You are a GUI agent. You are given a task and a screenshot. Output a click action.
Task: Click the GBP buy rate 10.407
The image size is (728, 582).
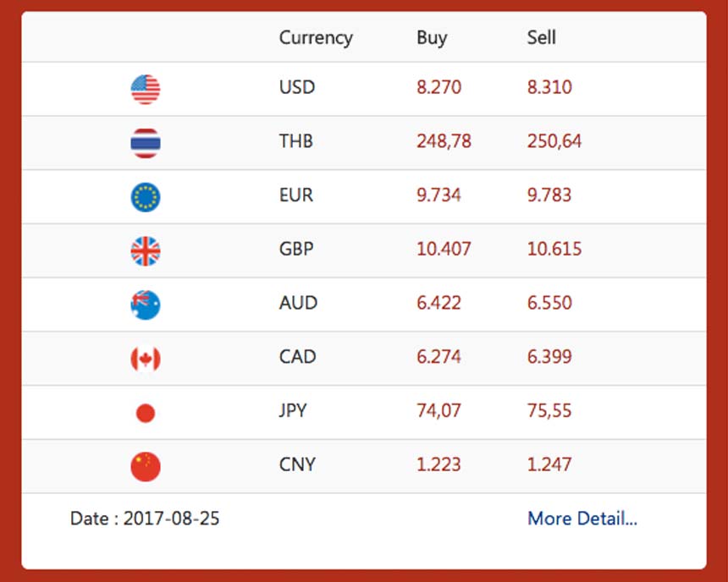[444, 250]
